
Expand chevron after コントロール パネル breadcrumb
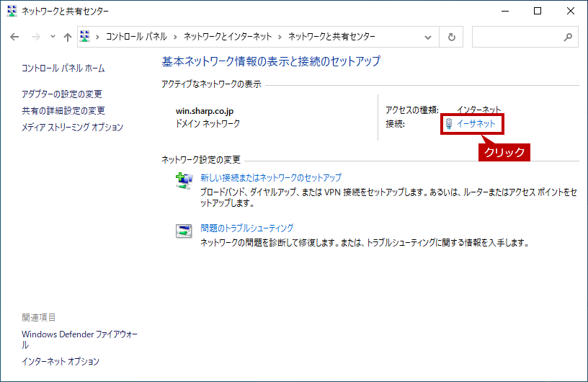coord(175,37)
